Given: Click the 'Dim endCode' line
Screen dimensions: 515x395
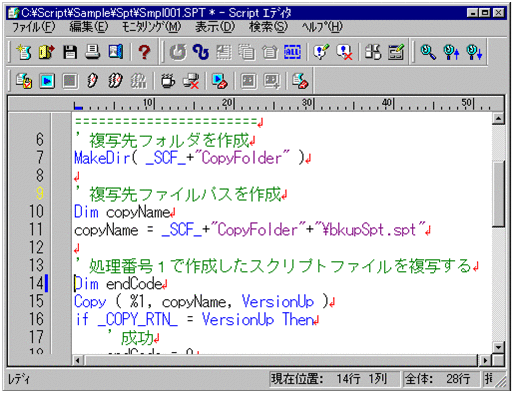Looking at the screenshot, I should (121, 284).
